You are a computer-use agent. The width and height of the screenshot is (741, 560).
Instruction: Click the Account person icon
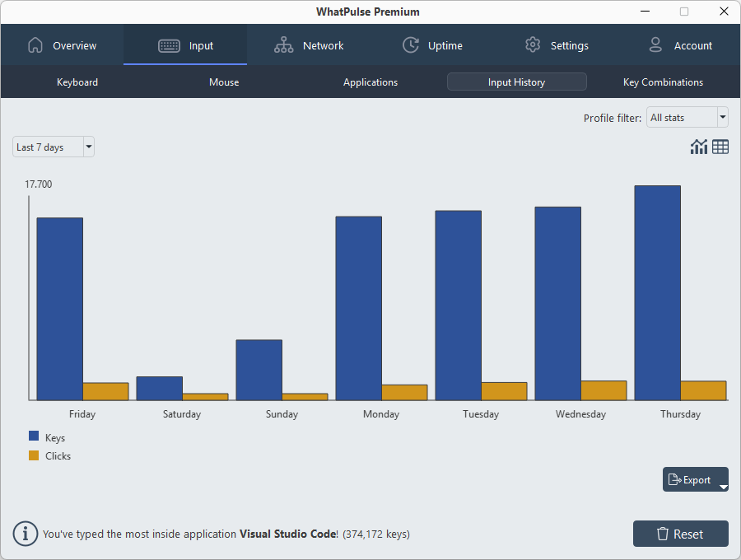point(655,45)
